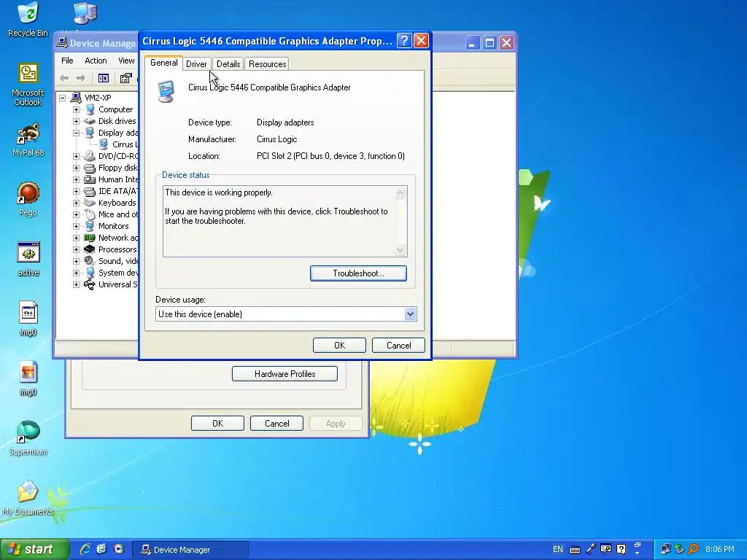Open the Action menu in Device Manager

click(x=96, y=61)
